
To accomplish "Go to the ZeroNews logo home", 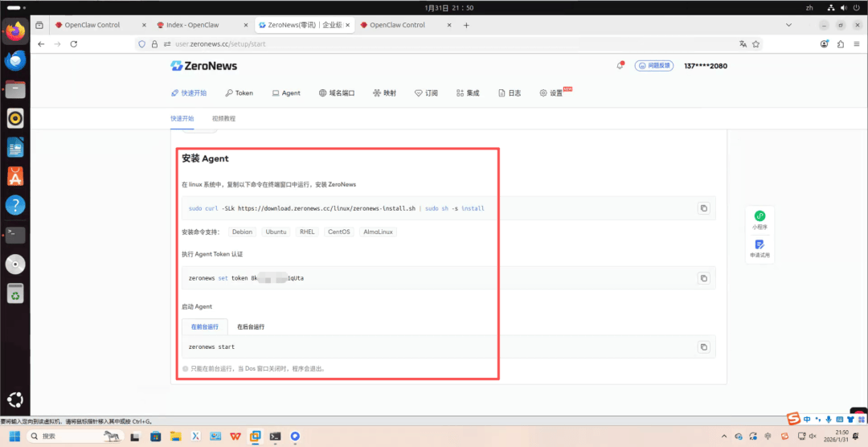I will coord(203,66).
